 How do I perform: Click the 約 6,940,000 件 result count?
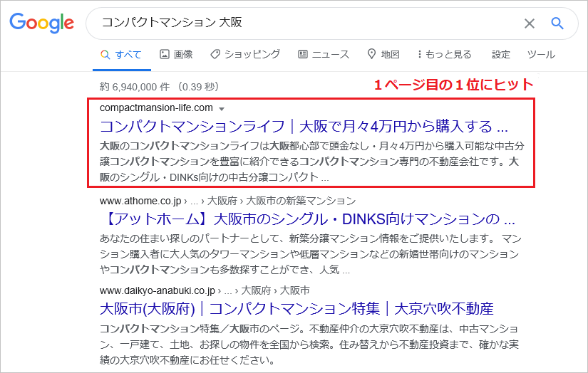click(135, 87)
